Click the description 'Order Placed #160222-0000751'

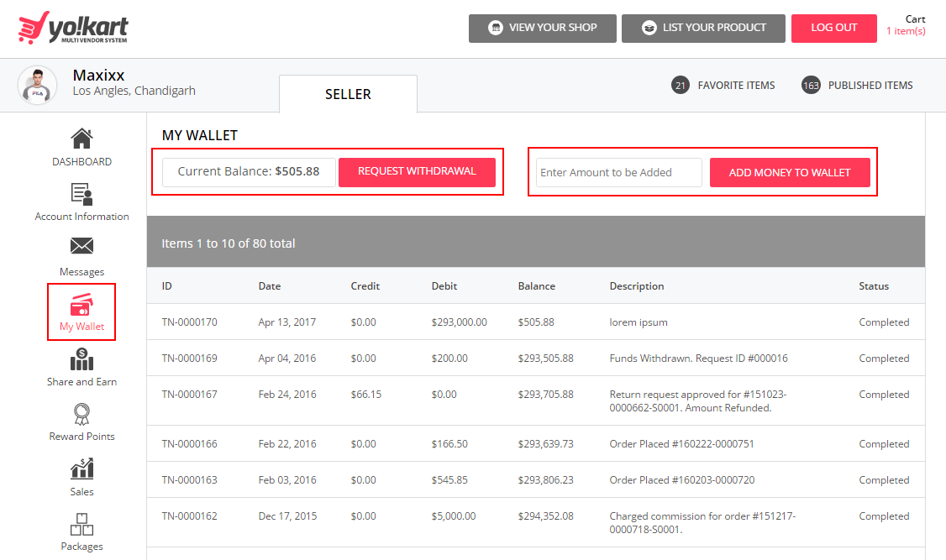pyautogui.click(x=681, y=444)
